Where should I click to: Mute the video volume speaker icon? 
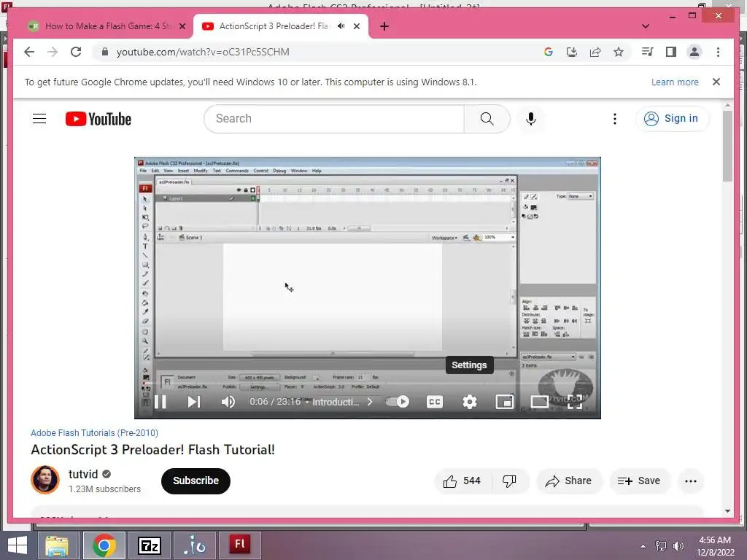pos(228,402)
